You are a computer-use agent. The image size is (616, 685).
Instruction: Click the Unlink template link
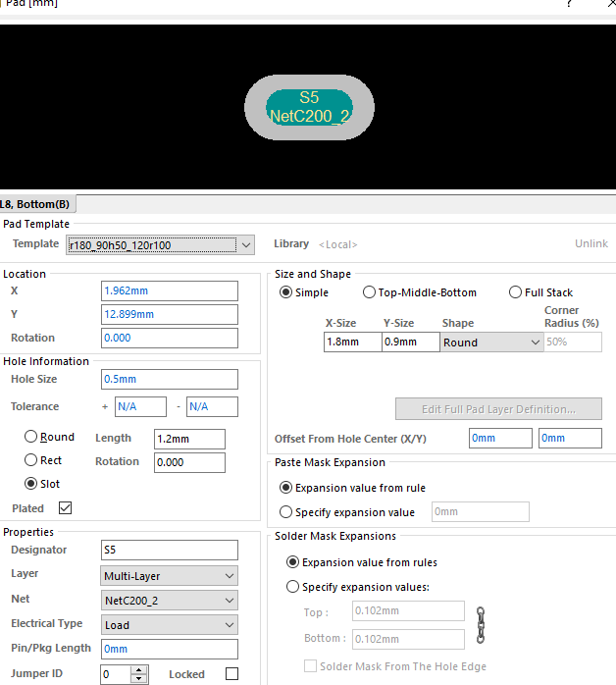tap(591, 243)
